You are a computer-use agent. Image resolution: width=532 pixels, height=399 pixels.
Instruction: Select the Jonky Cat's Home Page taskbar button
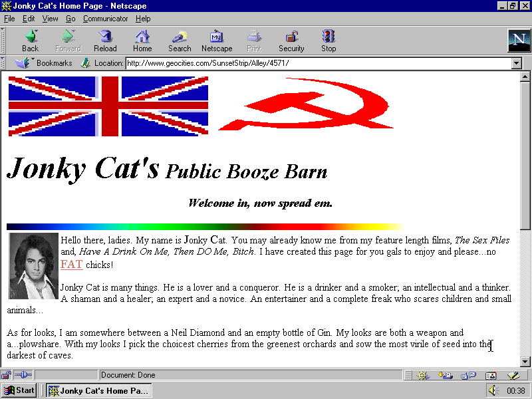(98, 390)
